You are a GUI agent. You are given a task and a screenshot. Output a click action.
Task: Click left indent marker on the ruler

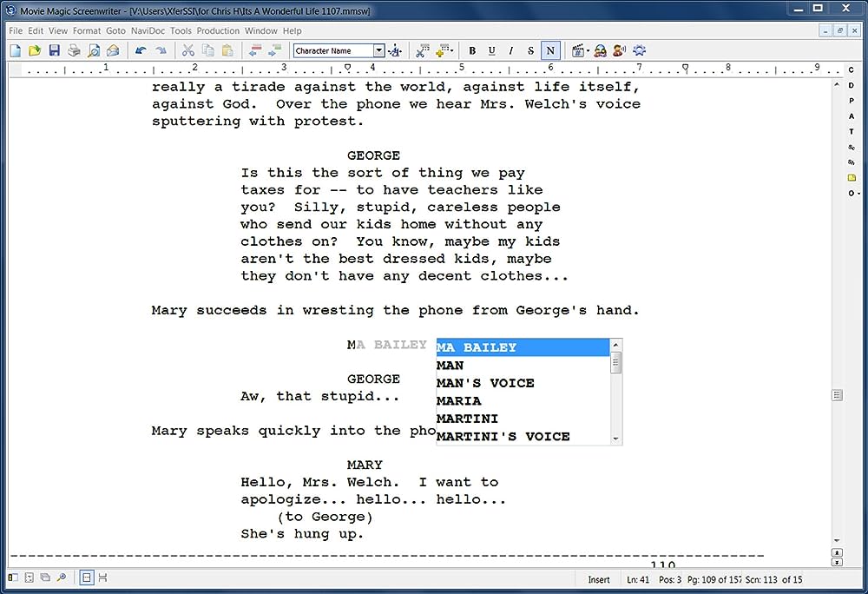348,67
